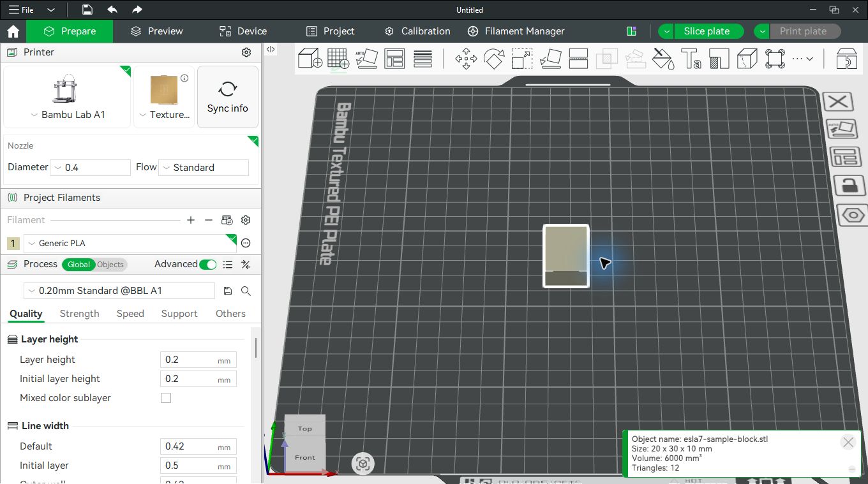Switch Process scope to Global
This screenshot has width=868, height=484.
coord(79,265)
